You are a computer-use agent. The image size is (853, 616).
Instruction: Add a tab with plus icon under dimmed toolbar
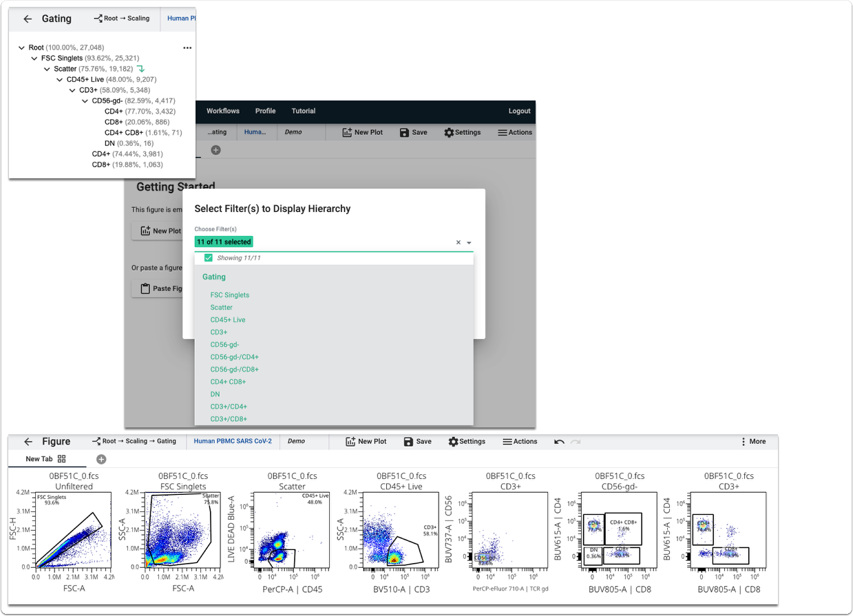pos(215,149)
